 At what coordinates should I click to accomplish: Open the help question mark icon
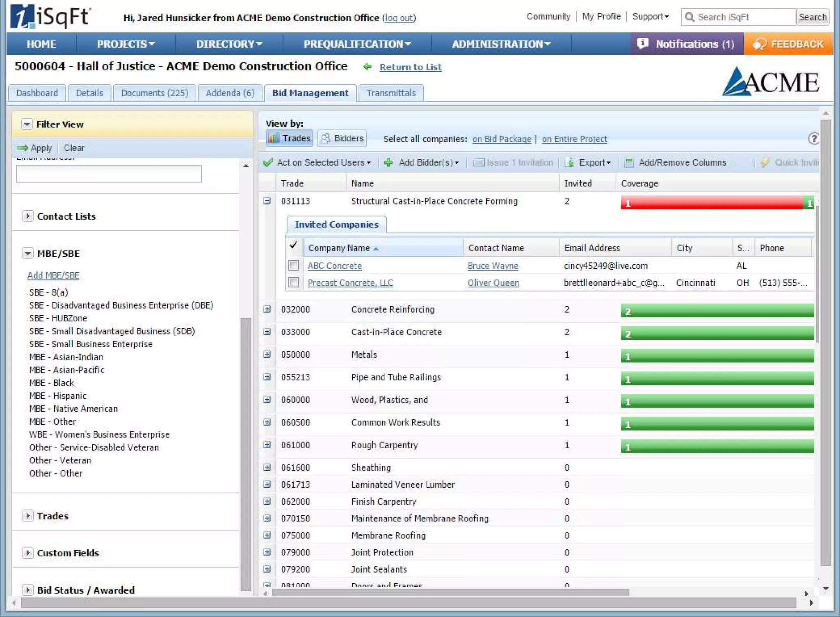coord(814,139)
